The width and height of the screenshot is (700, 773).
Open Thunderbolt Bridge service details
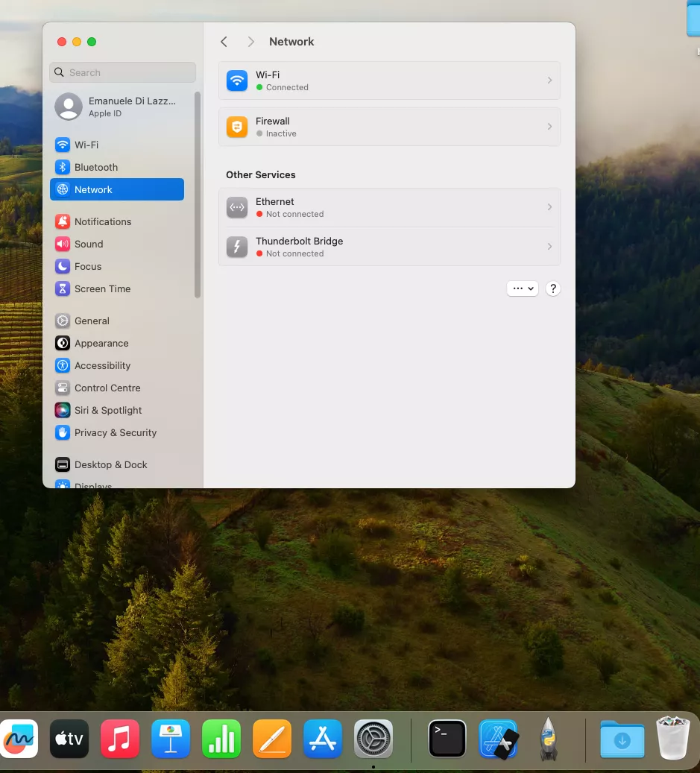point(389,247)
